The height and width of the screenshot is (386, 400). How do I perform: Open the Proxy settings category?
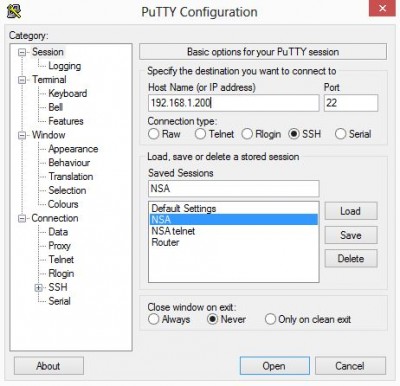coord(59,246)
